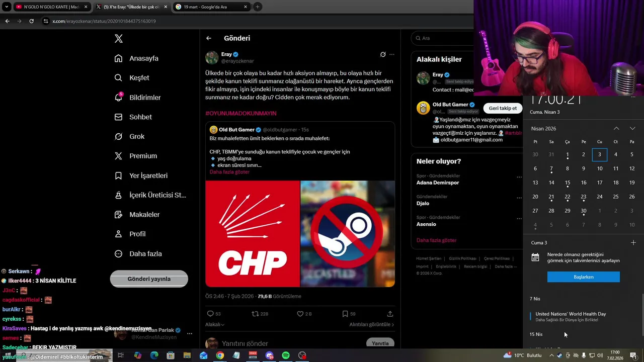Viewport: 644px width, 362px height.
Task: Click the Grok explain icon on Eray's post
Action: pos(383,54)
